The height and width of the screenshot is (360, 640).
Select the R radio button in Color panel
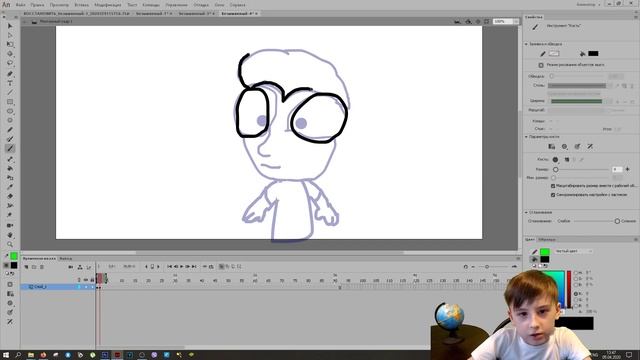576,293
